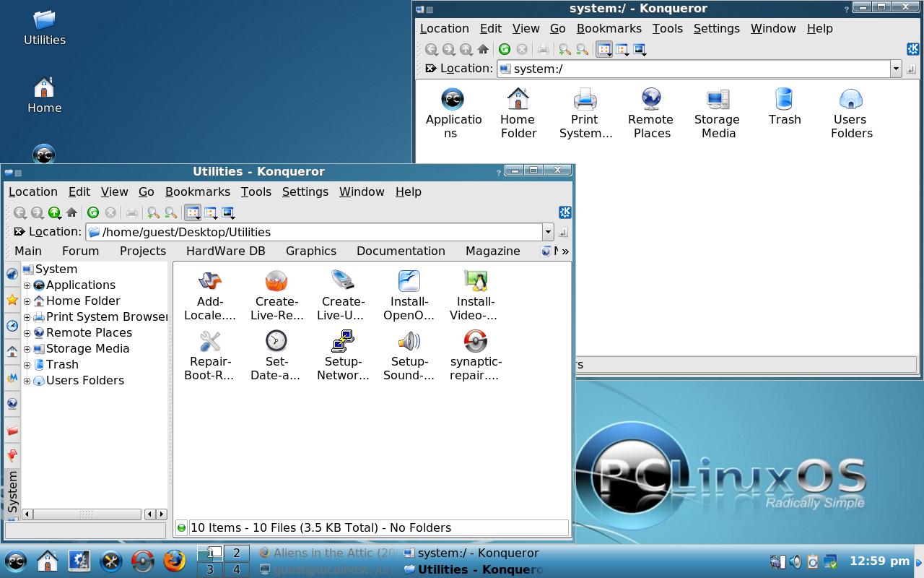Switch to system:/ - Konqueror in taskbar

pos(471,553)
